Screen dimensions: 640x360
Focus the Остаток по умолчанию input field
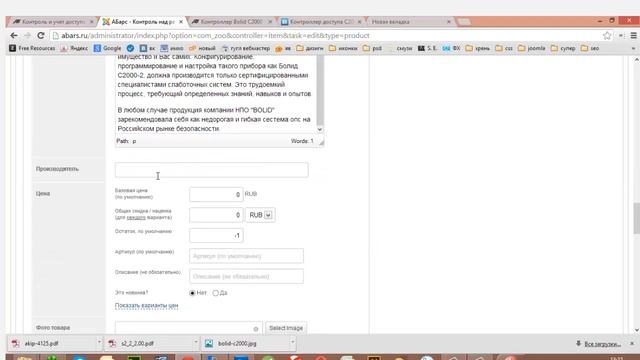click(216, 235)
